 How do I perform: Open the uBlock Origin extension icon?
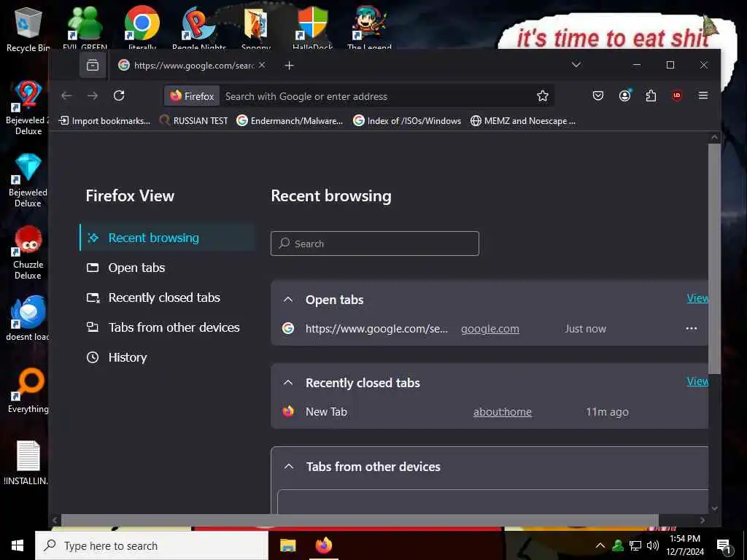point(676,96)
